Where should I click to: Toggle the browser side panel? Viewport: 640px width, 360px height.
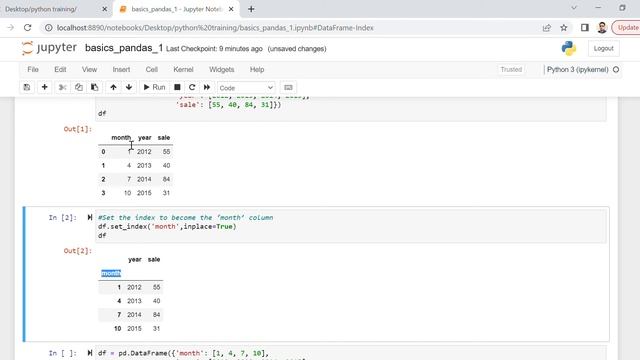point(584,28)
